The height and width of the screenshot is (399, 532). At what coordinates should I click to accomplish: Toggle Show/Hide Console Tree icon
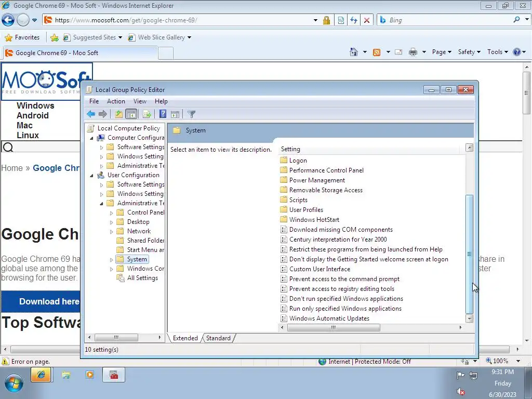[x=131, y=114]
